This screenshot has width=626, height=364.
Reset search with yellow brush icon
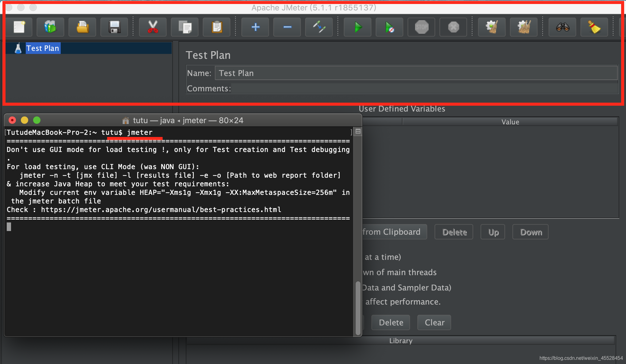tap(594, 27)
